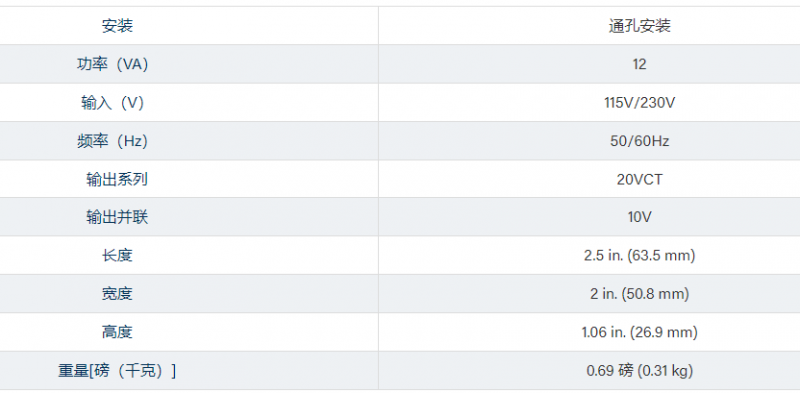This screenshot has width=800, height=393.
Task: Select the 0.69 磅 (0.31 kg) value
Action: pos(640,371)
